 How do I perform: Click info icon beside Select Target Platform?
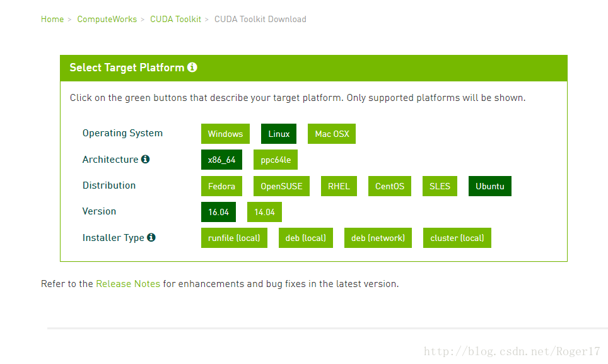[192, 68]
